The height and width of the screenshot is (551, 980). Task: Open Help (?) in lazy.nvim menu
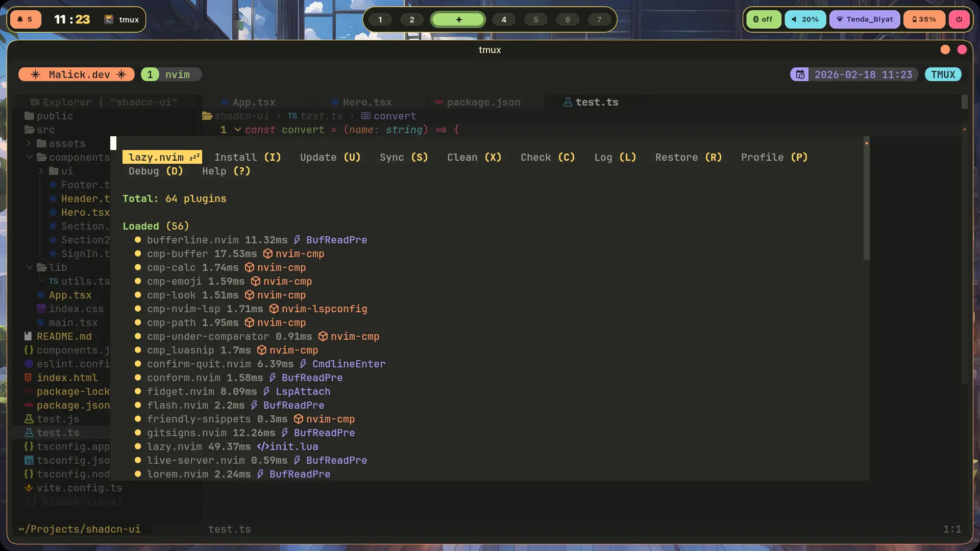click(x=226, y=171)
